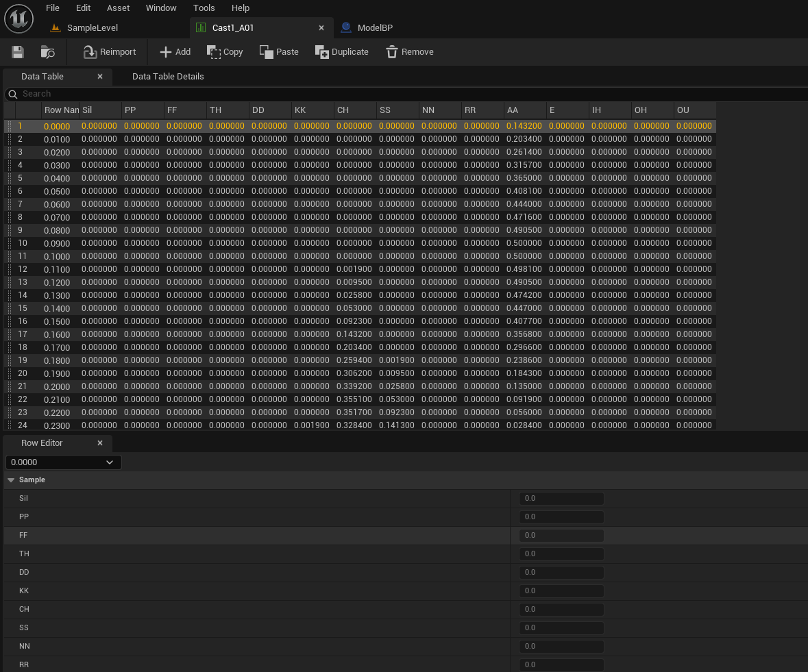
Task: Click the Unreal Engine logo
Action: click(x=19, y=18)
